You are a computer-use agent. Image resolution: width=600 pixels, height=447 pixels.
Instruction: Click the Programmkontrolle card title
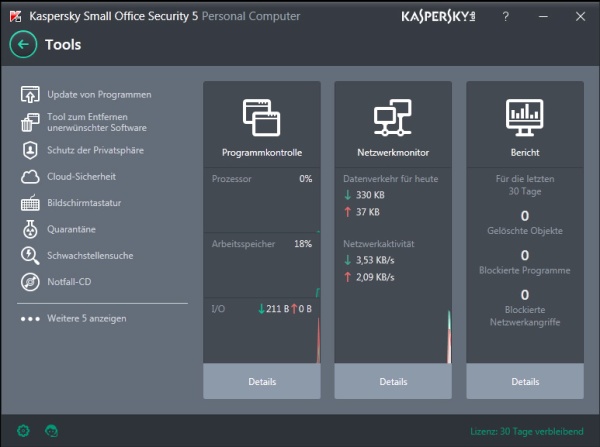262,153
